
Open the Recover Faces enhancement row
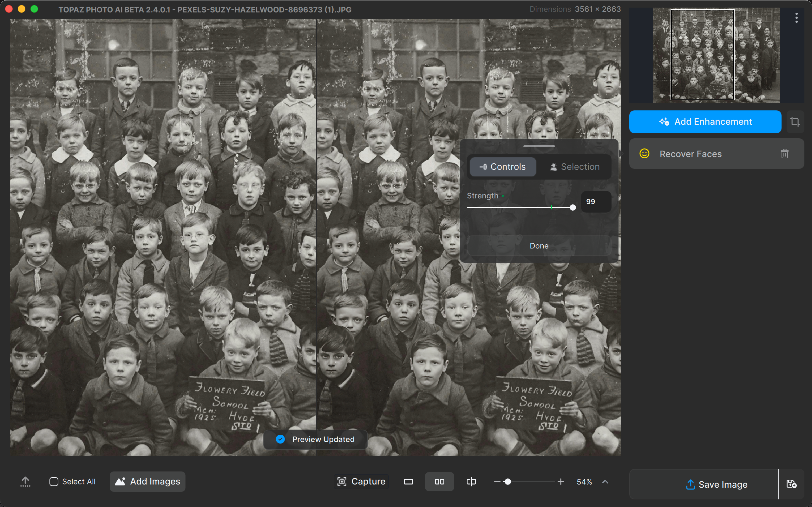690,154
